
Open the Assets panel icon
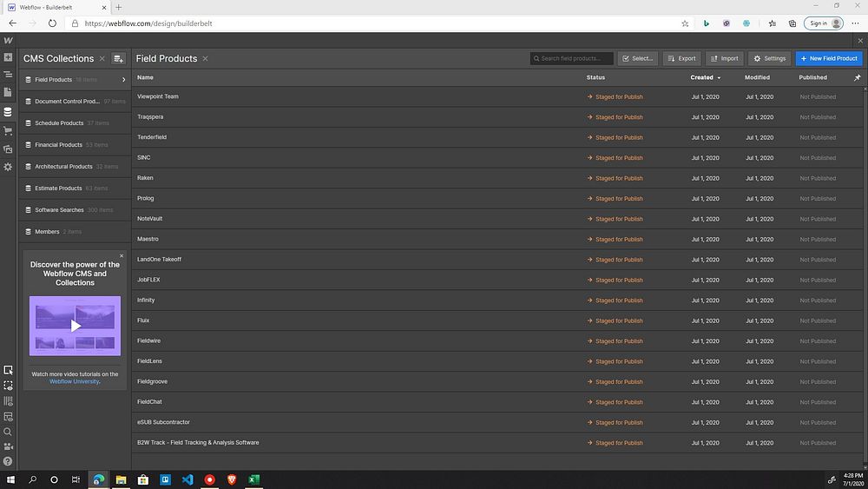click(x=8, y=149)
